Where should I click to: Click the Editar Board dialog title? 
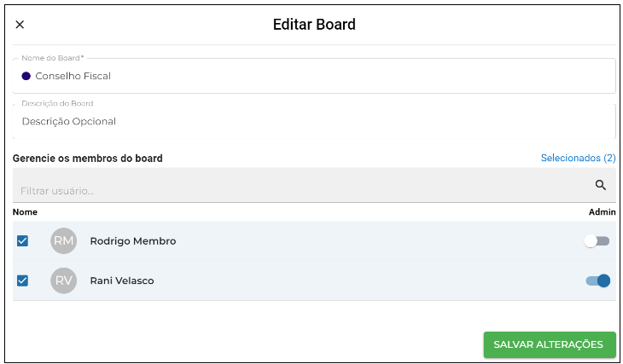314,25
